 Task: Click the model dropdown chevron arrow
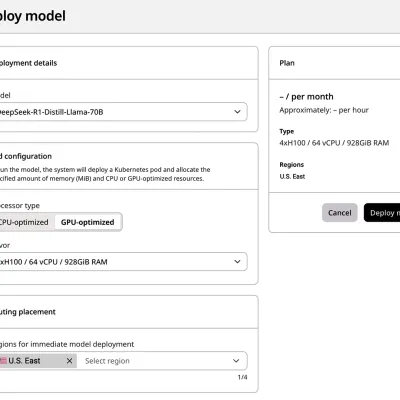(x=237, y=112)
